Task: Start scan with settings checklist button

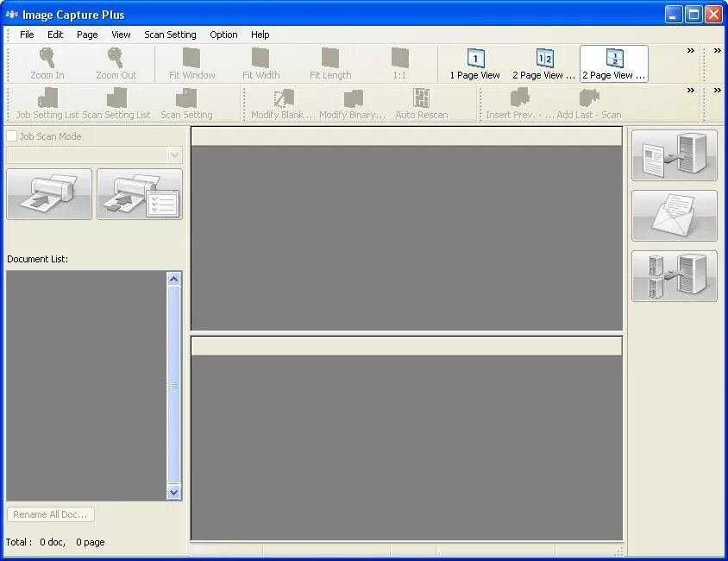Action: click(140, 194)
